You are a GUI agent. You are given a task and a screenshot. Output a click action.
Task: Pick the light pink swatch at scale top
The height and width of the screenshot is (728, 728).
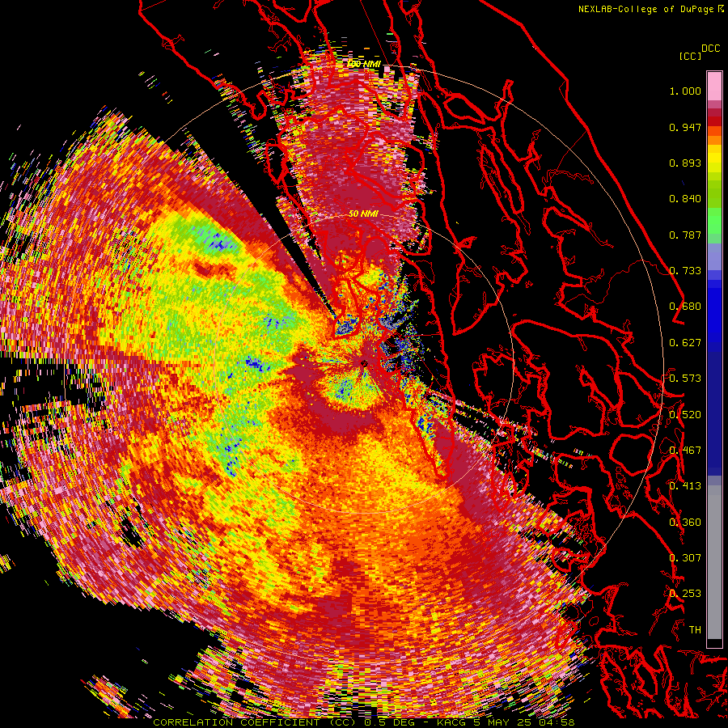click(714, 86)
